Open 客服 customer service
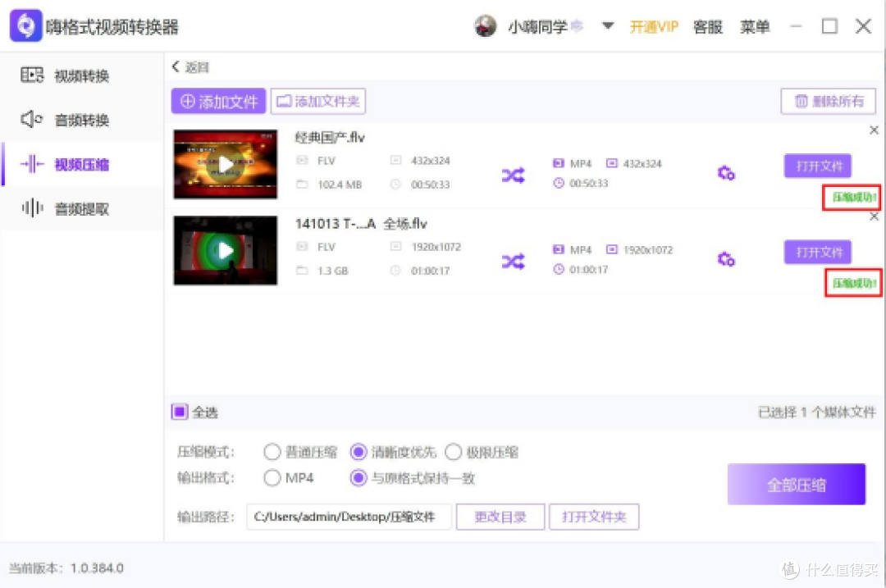This screenshot has height=588, width=886. pos(707,26)
